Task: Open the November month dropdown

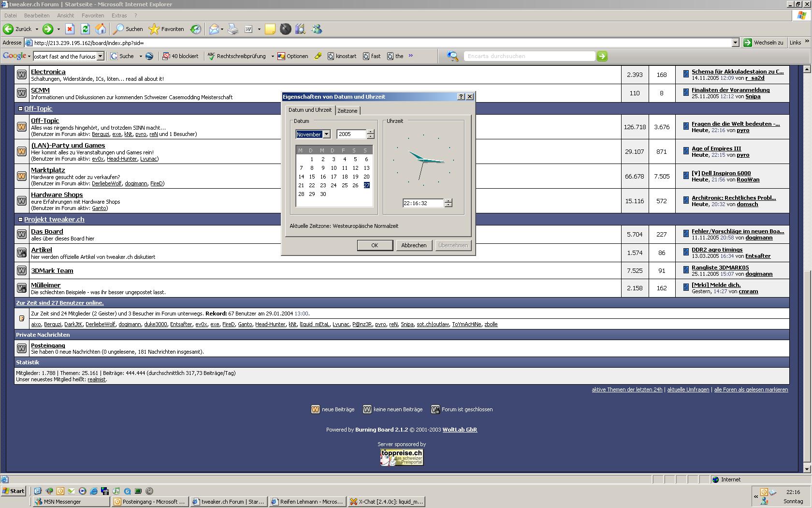Action: click(x=326, y=134)
